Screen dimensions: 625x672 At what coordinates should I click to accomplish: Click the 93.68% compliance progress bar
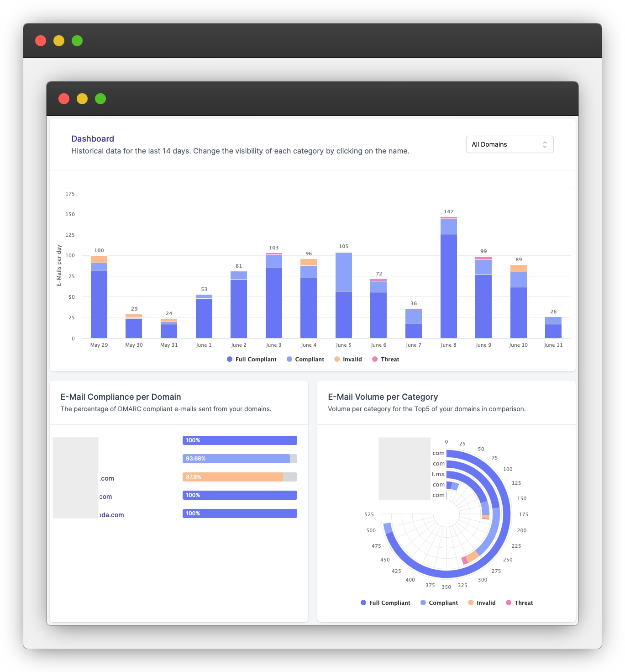240,459
